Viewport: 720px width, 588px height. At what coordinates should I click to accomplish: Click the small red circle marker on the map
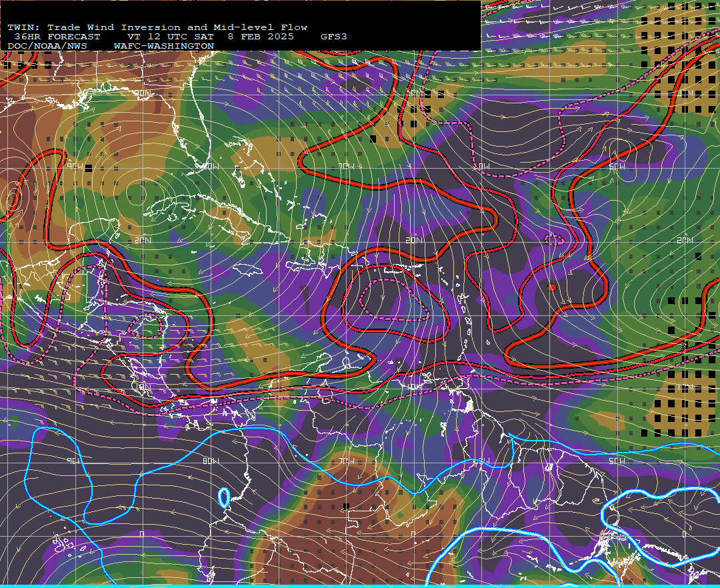coord(552,288)
